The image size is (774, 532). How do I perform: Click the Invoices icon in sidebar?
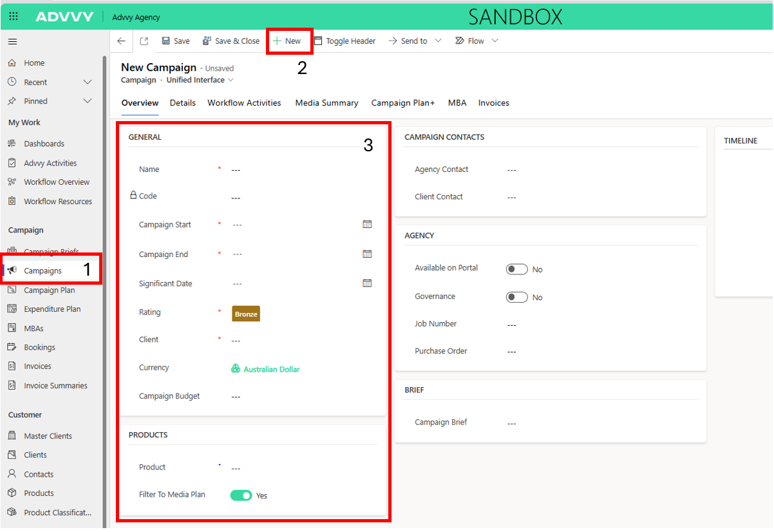(12, 366)
